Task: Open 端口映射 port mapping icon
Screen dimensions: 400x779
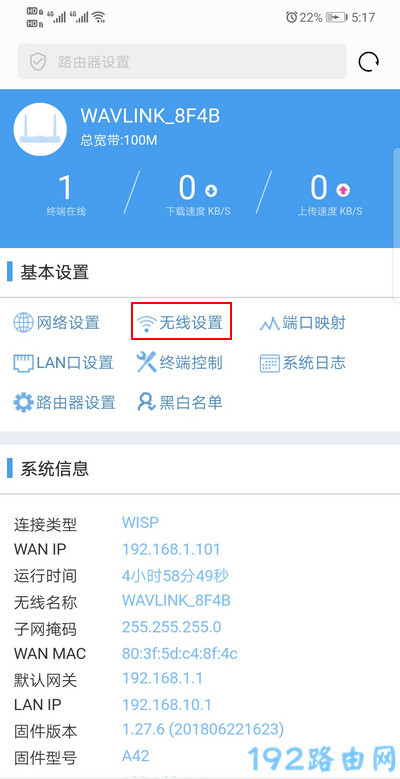Action: [269, 324]
